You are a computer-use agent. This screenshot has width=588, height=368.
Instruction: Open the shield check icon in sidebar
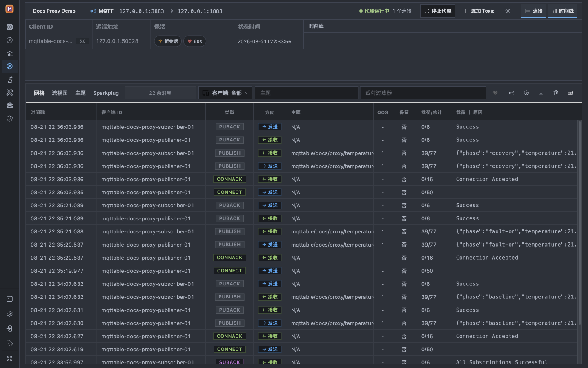click(9, 119)
